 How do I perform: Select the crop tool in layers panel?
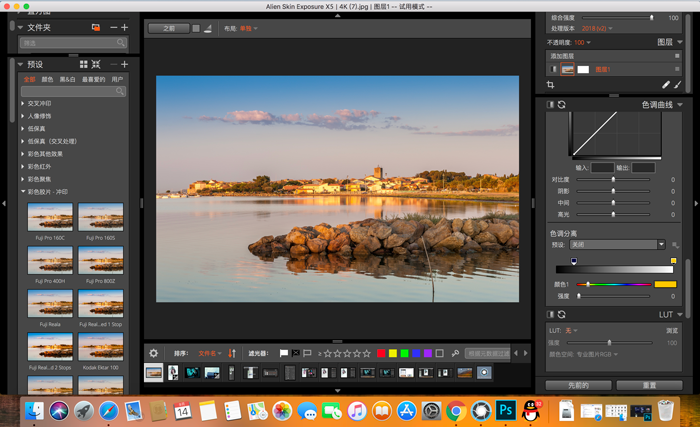551,85
